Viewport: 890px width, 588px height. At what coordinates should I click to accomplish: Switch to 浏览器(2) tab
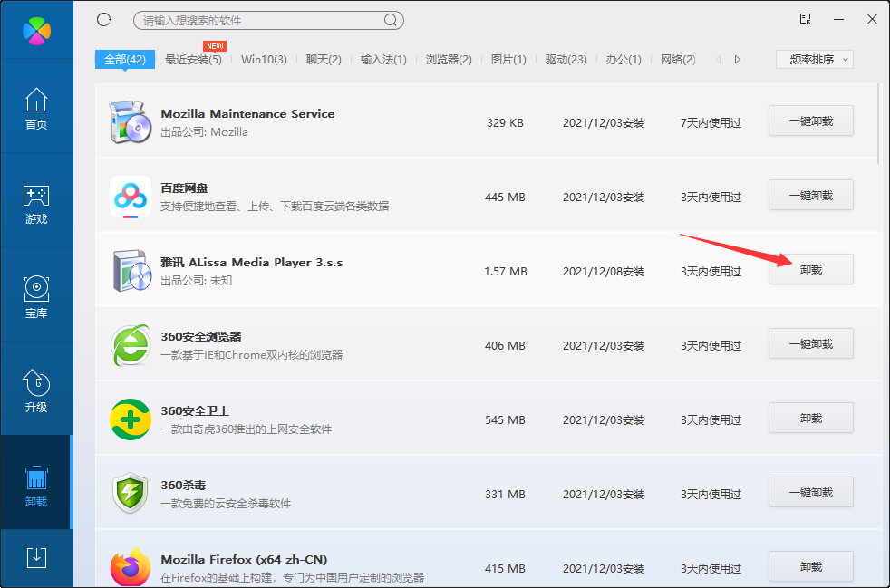point(449,59)
